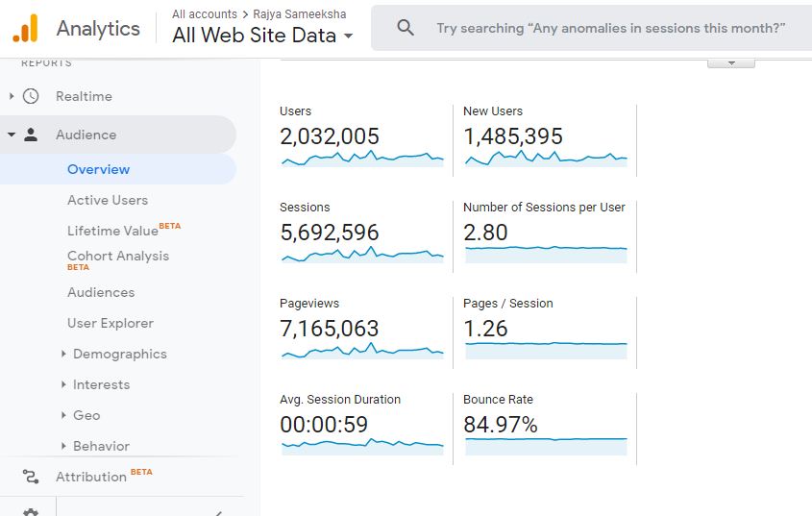Click the Audience section label
The height and width of the screenshot is (516, 812).
pos(86,135)
